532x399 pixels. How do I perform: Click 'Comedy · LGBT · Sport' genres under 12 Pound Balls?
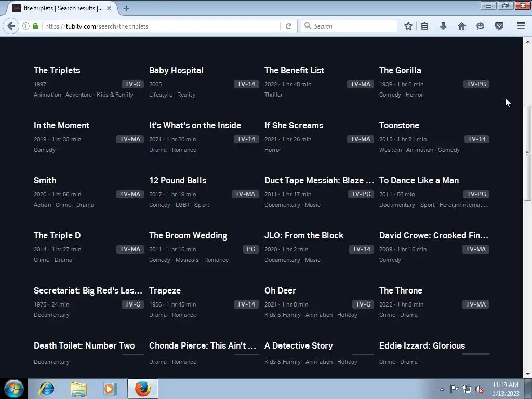179,205
